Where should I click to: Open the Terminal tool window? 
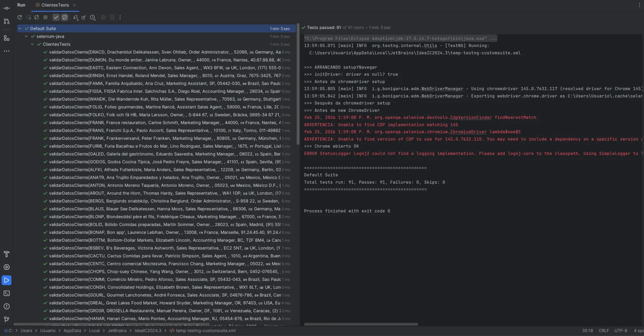tap(6, 293)
